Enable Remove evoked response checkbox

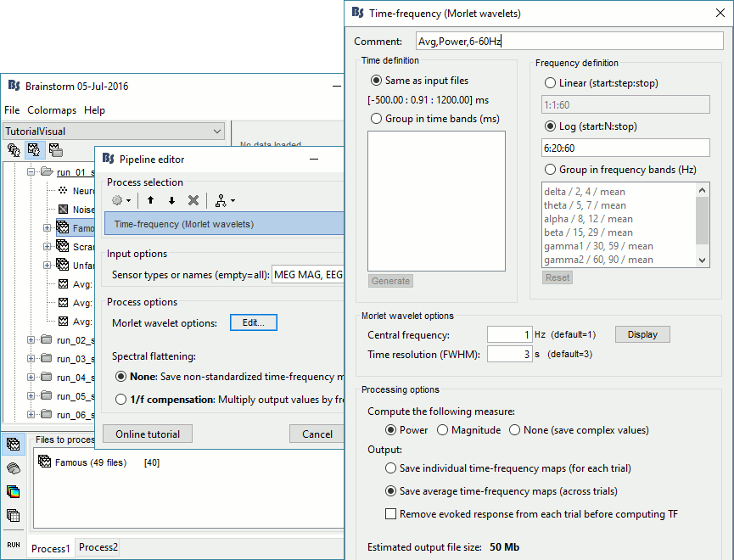[x=391, y=513]
